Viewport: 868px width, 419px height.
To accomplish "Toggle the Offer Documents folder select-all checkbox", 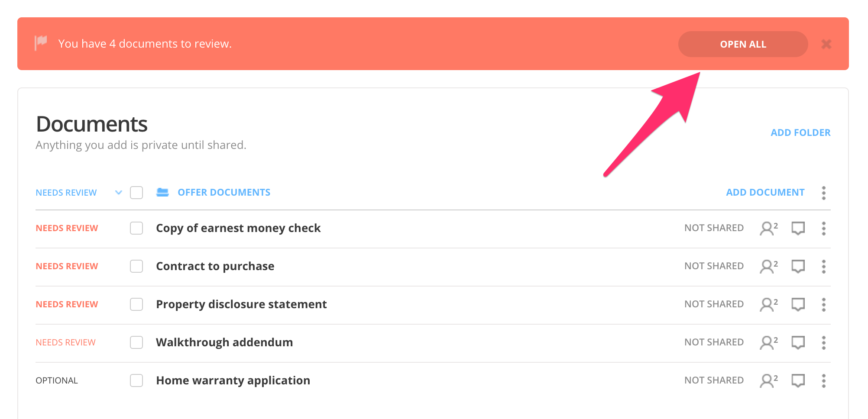I will pos(136,193).
